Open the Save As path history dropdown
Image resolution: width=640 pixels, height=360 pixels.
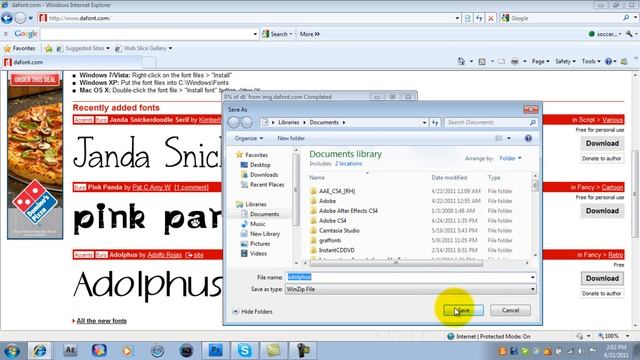tap(424, 122)
